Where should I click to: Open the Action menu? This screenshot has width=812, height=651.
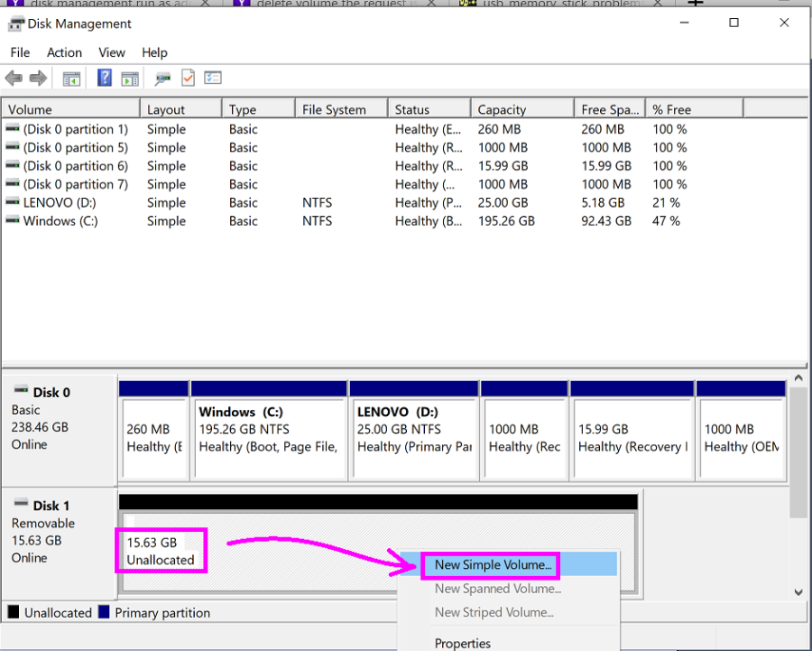(64, 52)
